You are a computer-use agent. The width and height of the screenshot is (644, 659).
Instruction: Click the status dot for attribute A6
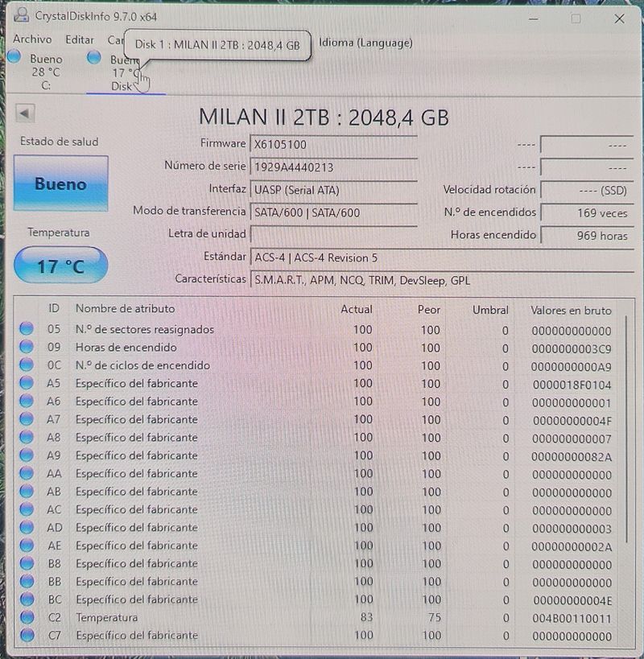pyautogui.click(x=27, y=401)
